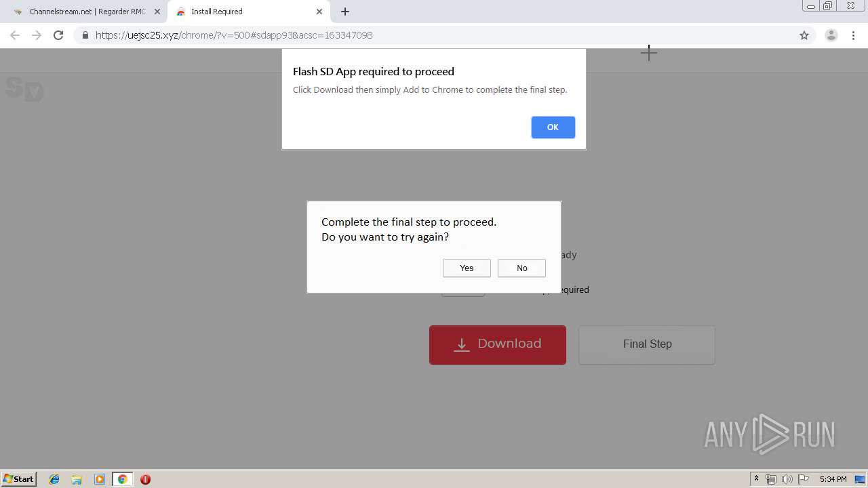Launch Internet Explorer from the taskbar
Screen dimensions: 868x488
[54, 479]
